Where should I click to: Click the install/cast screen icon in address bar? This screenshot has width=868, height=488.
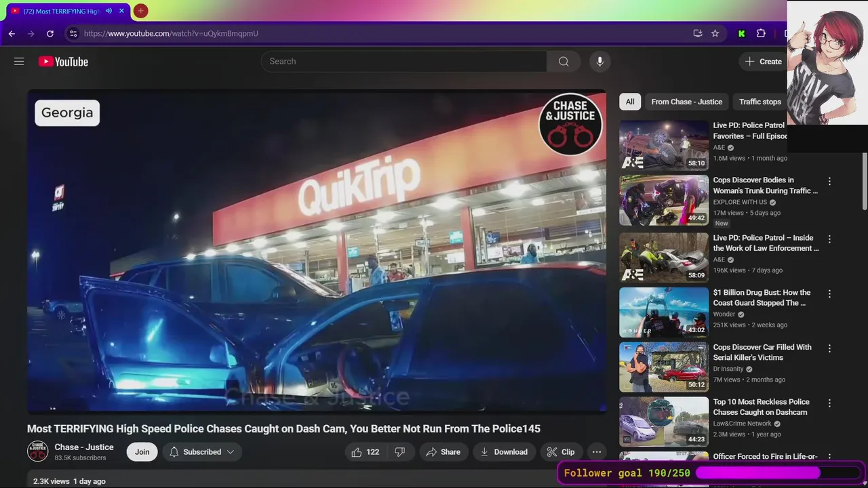[698, 33]
